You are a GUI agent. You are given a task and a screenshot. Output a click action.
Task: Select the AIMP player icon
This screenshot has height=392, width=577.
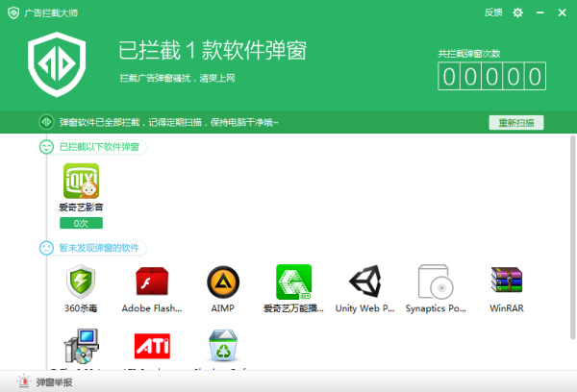pos(221,282)
